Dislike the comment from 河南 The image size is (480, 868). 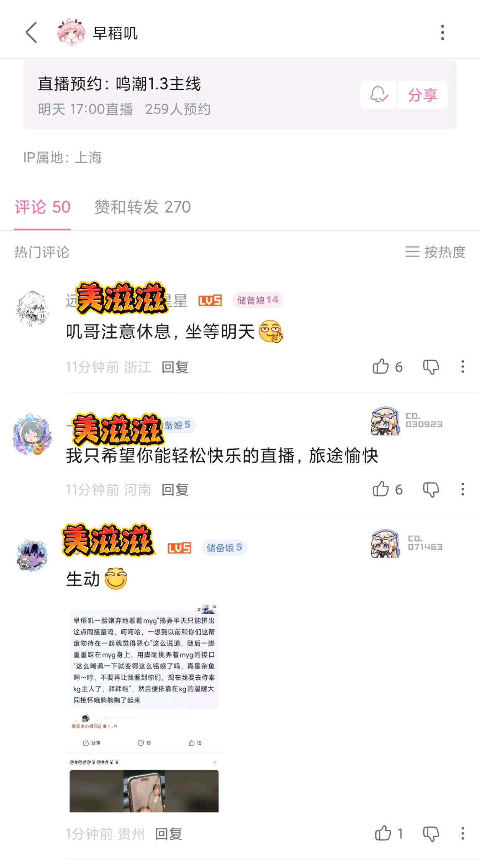[431, 490]
